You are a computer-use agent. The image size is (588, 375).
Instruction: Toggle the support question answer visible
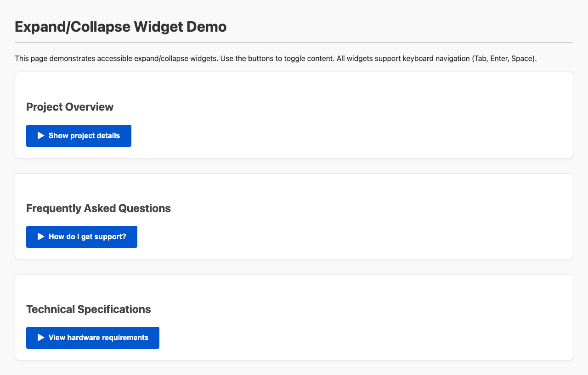point(81,236)
